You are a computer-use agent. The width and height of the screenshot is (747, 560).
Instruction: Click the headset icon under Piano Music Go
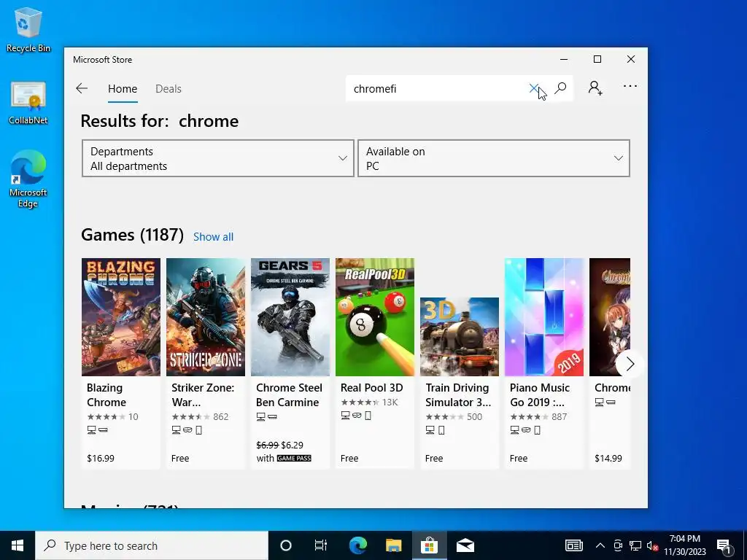(526, 430)
